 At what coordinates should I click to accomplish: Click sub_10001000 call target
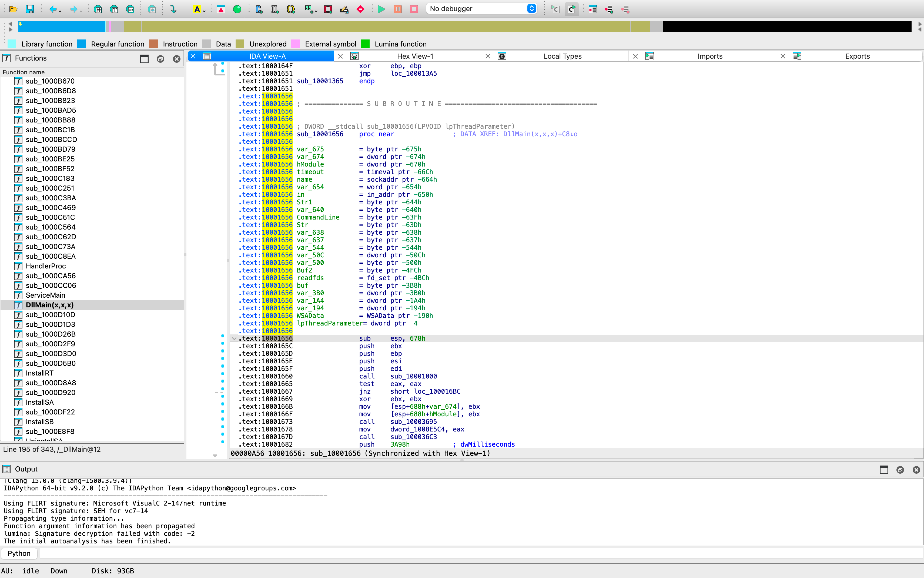click(413, 376)
